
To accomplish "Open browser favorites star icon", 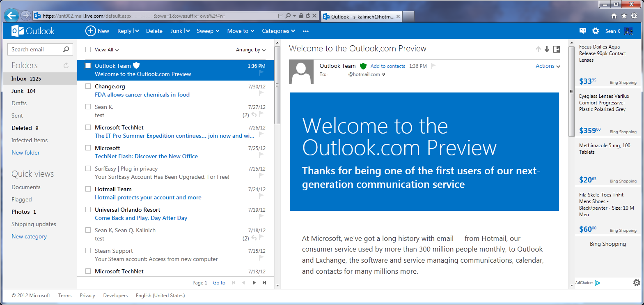I will (624, 16).
